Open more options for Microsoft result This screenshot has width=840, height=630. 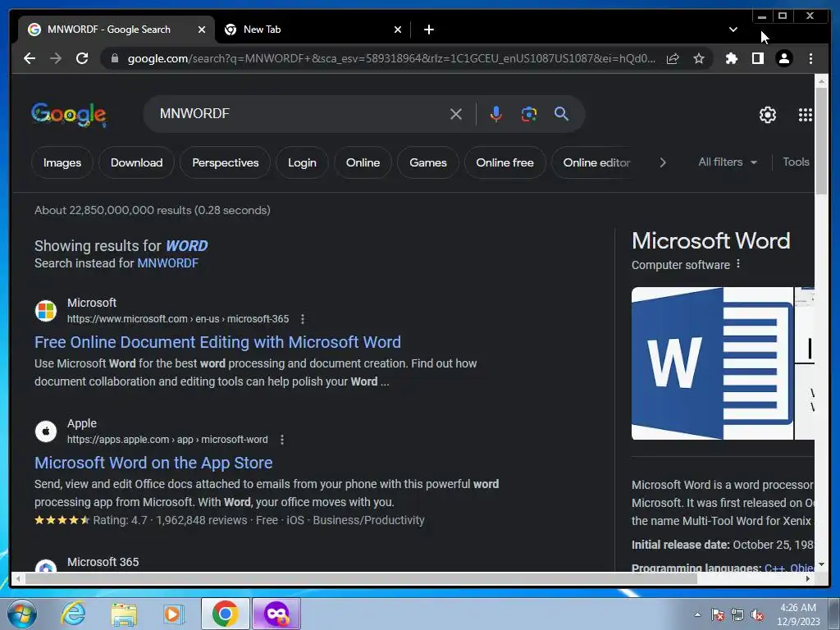point(303,319)
